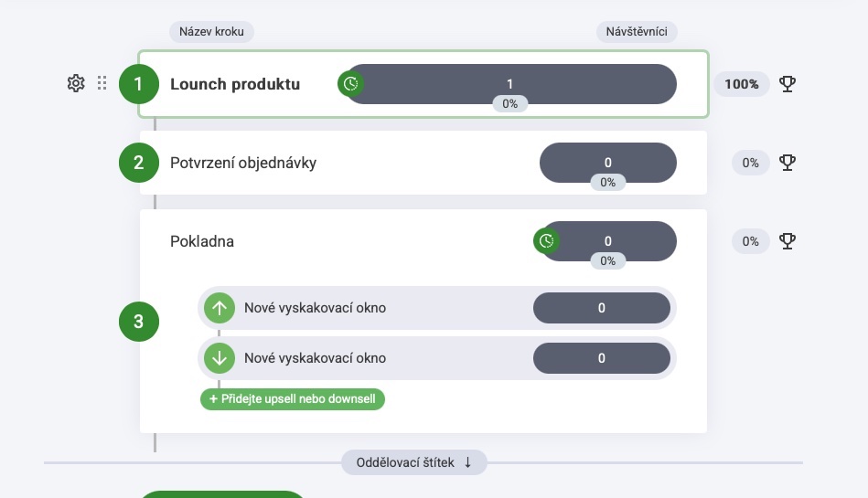Click first Nové vyskakovací okno row
The image size is (868, 498).
(315, 308)
